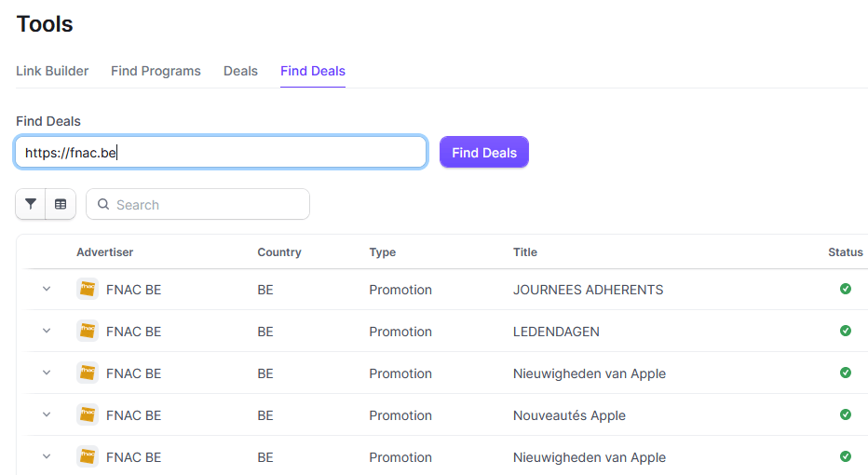
Task: Click the table columns view icon
Action: coord(61,204)
